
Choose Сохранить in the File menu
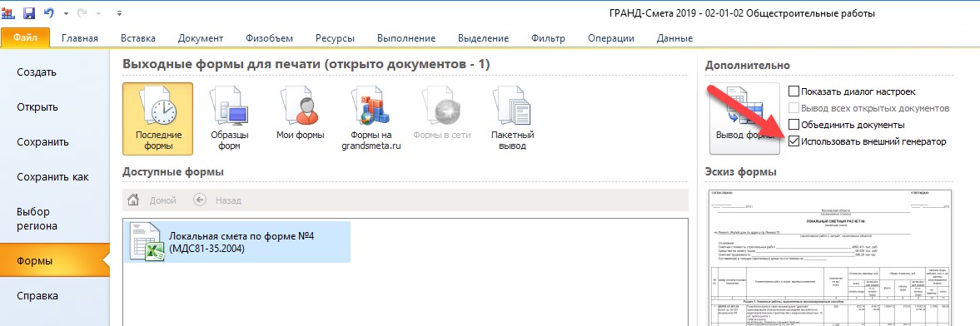[54, 141]
